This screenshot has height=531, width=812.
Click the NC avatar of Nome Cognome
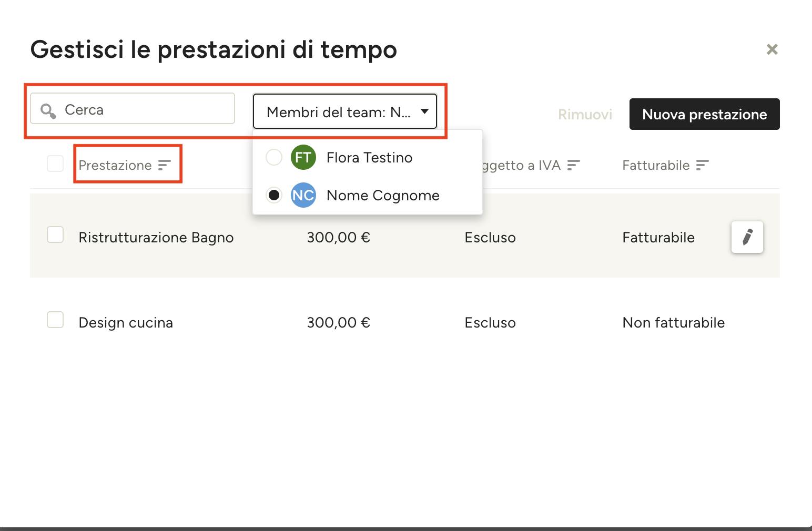click(303, 195)
